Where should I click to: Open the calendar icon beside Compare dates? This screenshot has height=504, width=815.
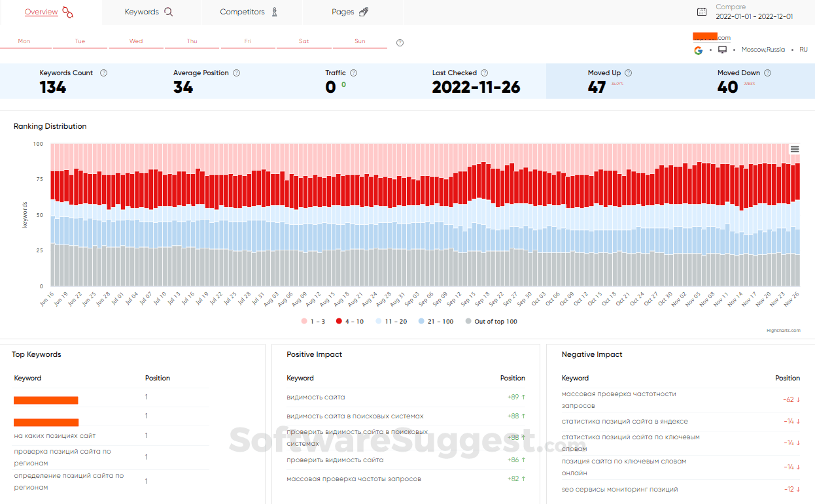click(x=701, y=11)
